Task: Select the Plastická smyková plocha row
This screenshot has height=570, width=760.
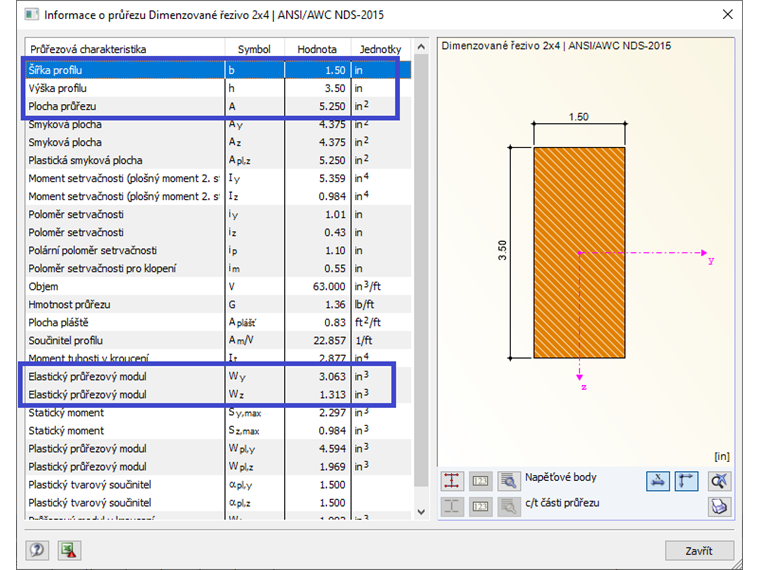Action: pos(218,160)
